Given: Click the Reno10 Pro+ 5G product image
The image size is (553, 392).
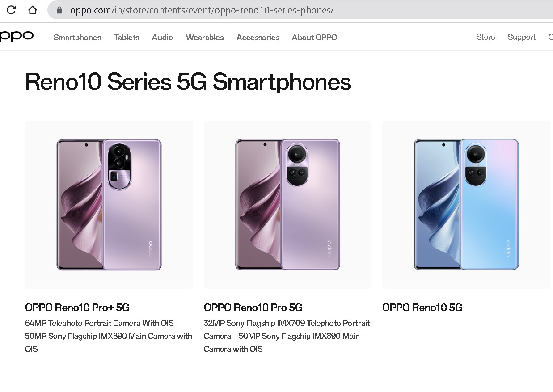Looking at the screenshot, I should [x=109, y=204].
